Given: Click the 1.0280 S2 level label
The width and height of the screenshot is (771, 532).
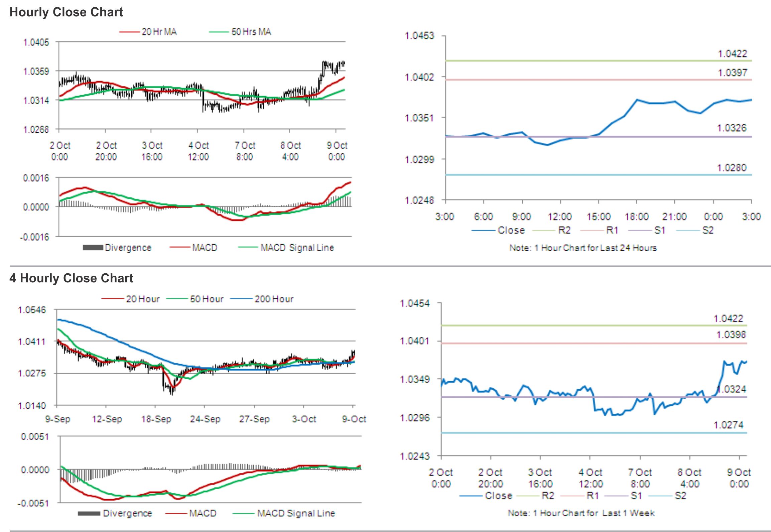Looking at the screenshot, I should click(x=732, y=167).
